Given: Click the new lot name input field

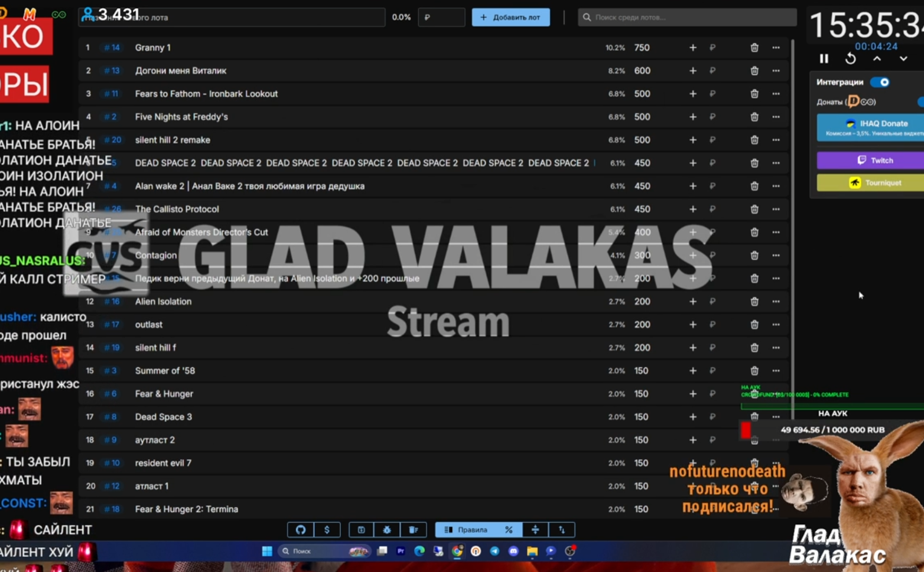Looking at the screenshot, I should coord(232,18).
